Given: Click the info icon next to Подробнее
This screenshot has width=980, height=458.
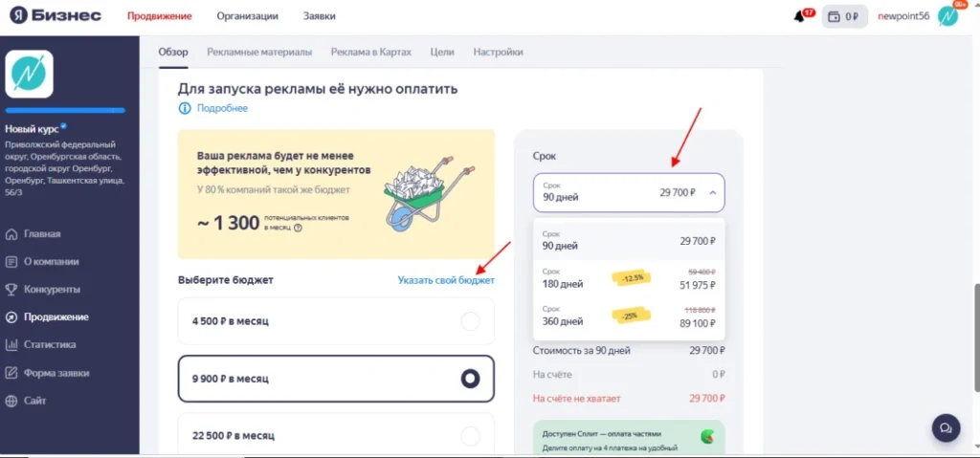Looking at the screenshot, I should (185, 108).
